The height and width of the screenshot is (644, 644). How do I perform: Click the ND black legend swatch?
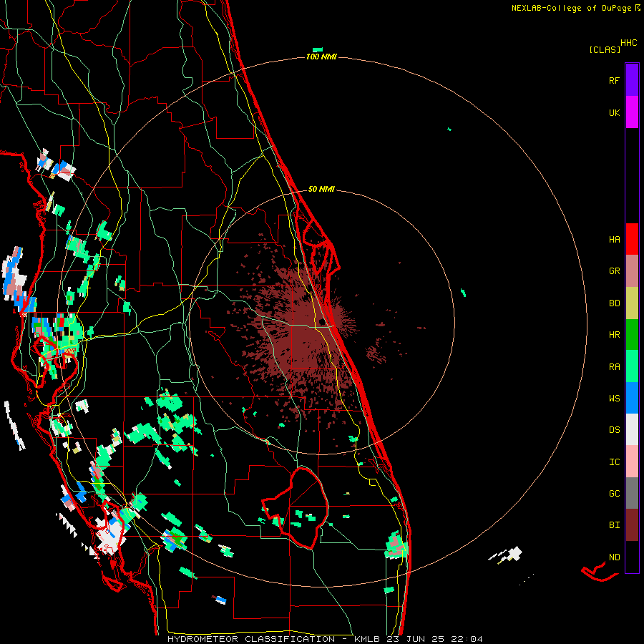[x=632, y=557]
